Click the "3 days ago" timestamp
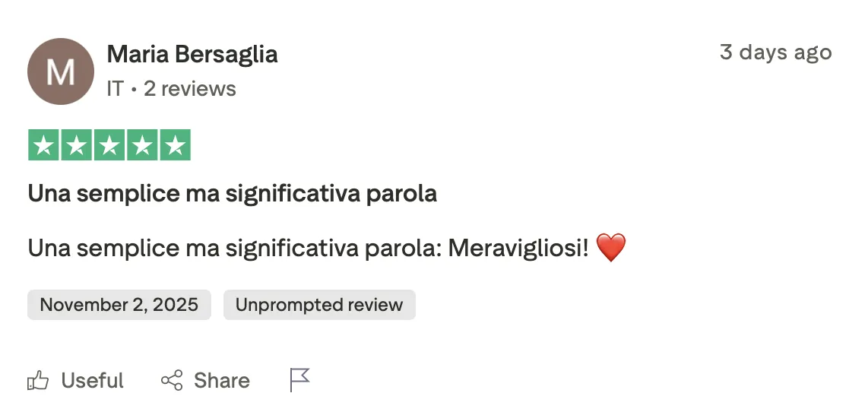 pos(775,52)
